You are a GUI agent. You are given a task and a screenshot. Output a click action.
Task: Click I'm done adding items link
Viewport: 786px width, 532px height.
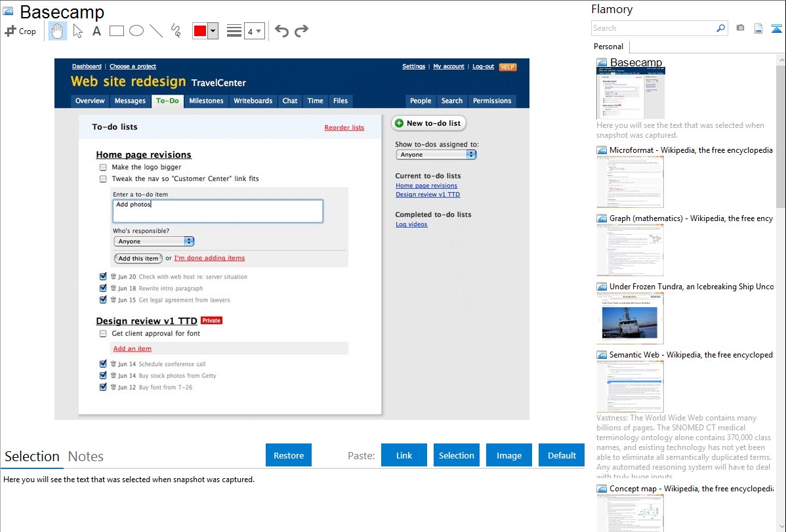point(209,258)
